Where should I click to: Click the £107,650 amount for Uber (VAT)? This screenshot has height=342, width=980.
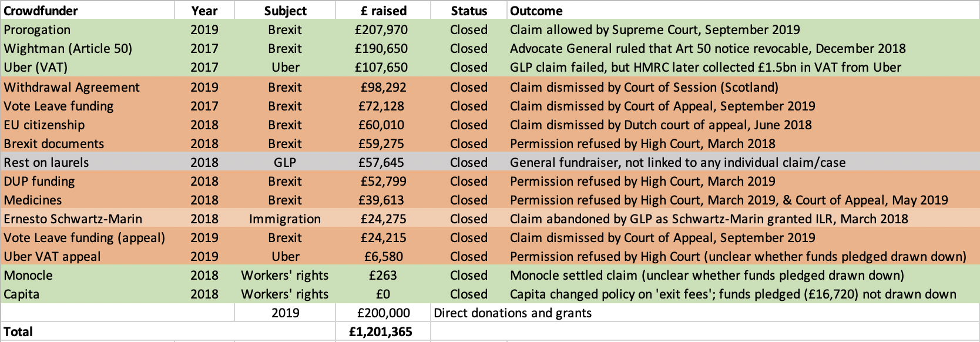point(381,67)
